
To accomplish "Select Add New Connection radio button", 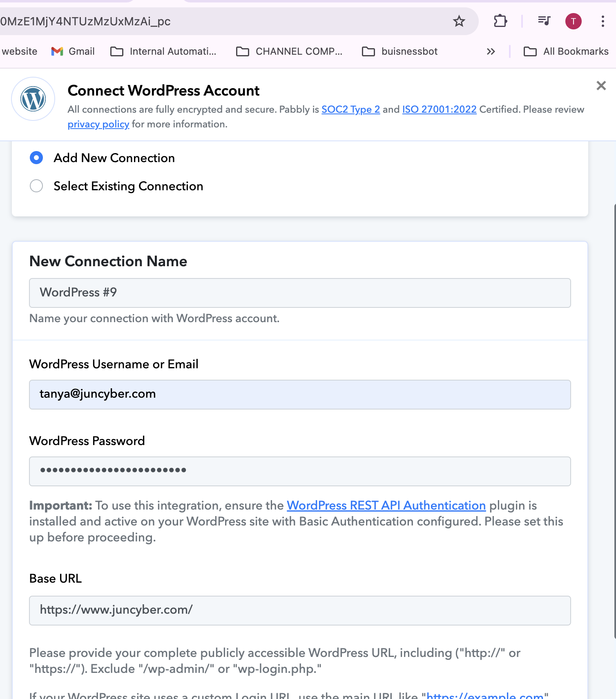I will click(36, 158).
